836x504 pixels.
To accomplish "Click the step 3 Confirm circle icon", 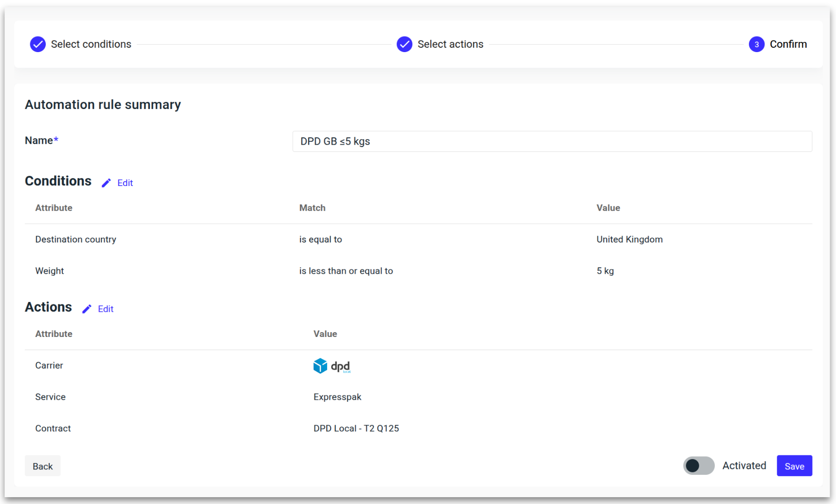I will (x=756, y=44).
